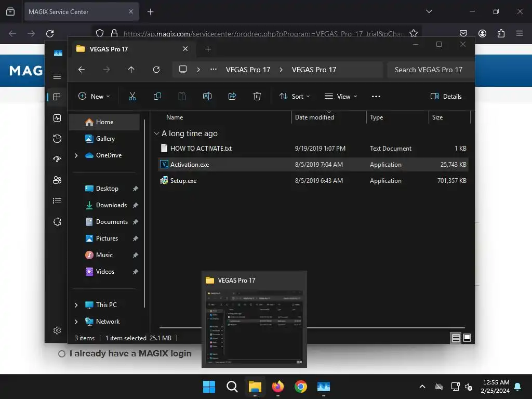Open the Sort dropdown
The height and width of the screenshot is (399, 532).
coord(295,96)
